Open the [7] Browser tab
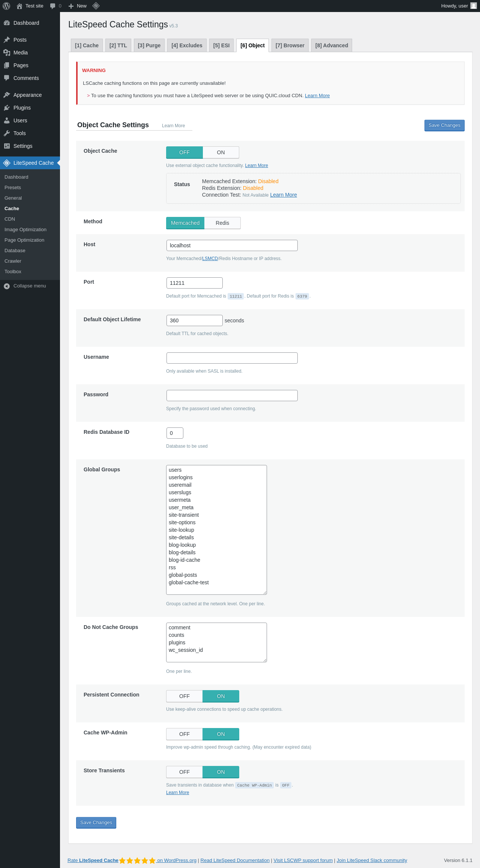The width and height of the screenshot is (480, 868). 290,45
